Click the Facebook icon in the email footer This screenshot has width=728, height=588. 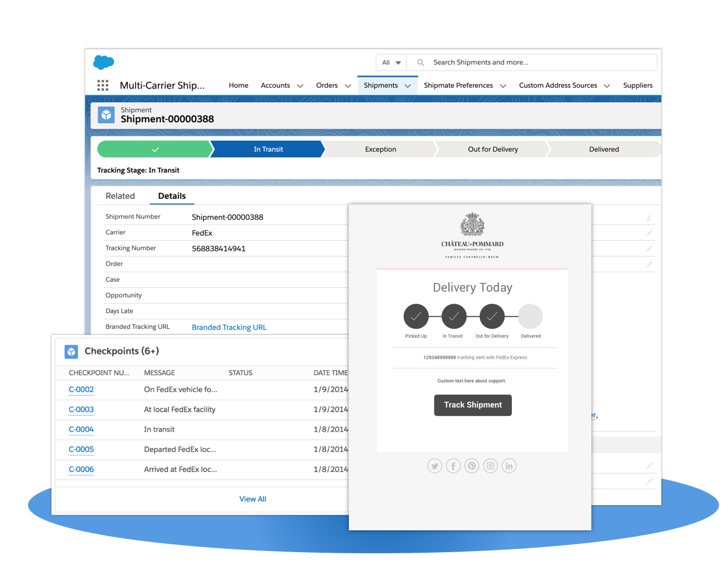click(453, 465)
